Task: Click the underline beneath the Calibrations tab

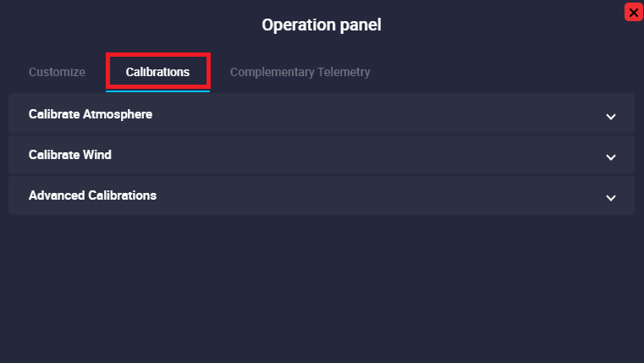Action: coord(157,91)
